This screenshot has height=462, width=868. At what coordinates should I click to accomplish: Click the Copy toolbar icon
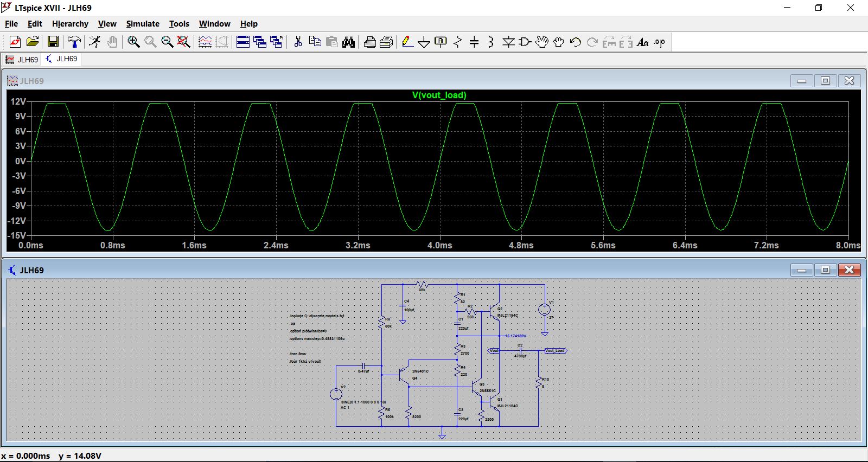(x=315, y=42)
